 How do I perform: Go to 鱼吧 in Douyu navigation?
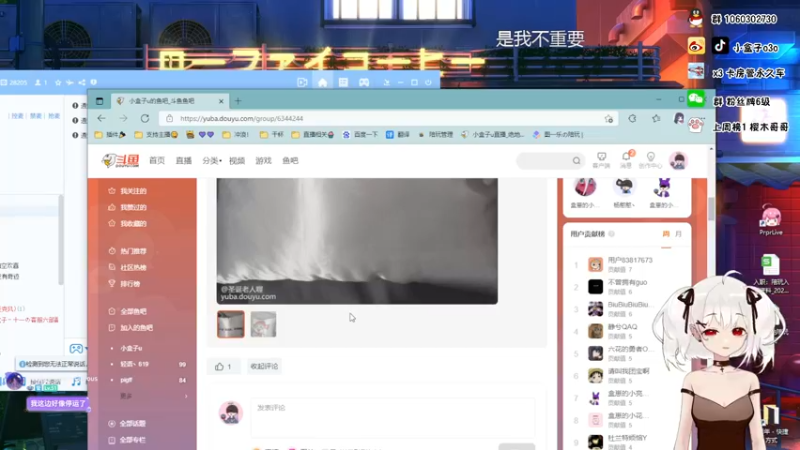290,161
